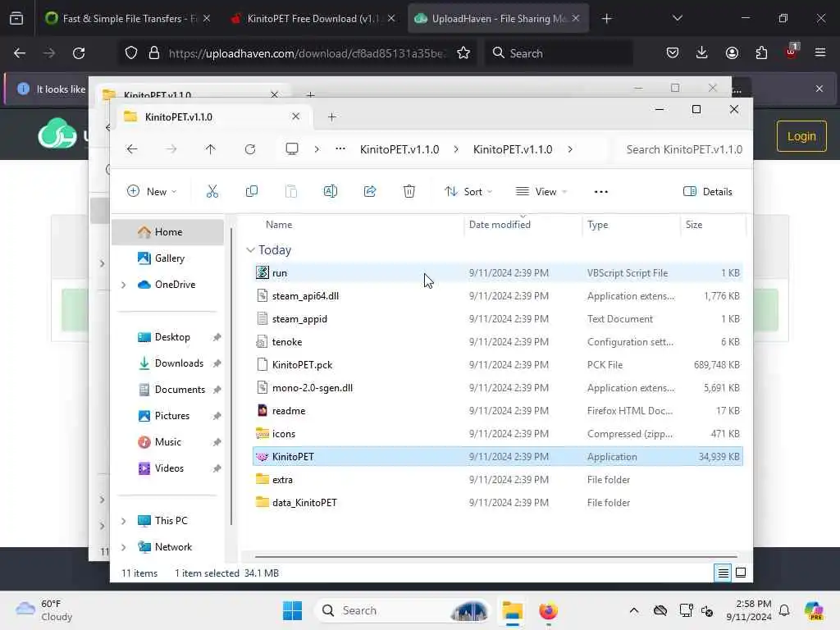Click the Firefox shield tracking protection icon

[x=131, y=53]
